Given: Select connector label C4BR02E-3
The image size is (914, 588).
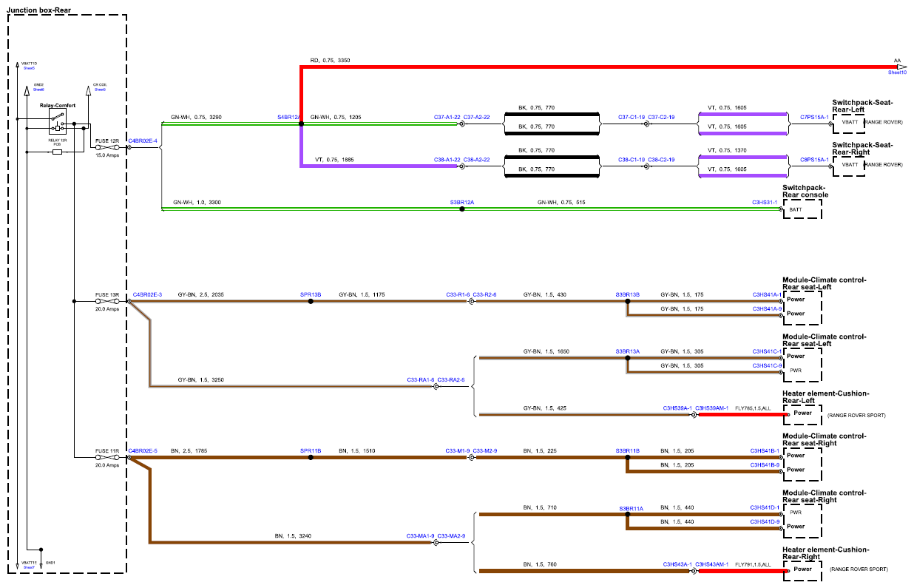Looking at the screenshot, I should click(147, 295).
